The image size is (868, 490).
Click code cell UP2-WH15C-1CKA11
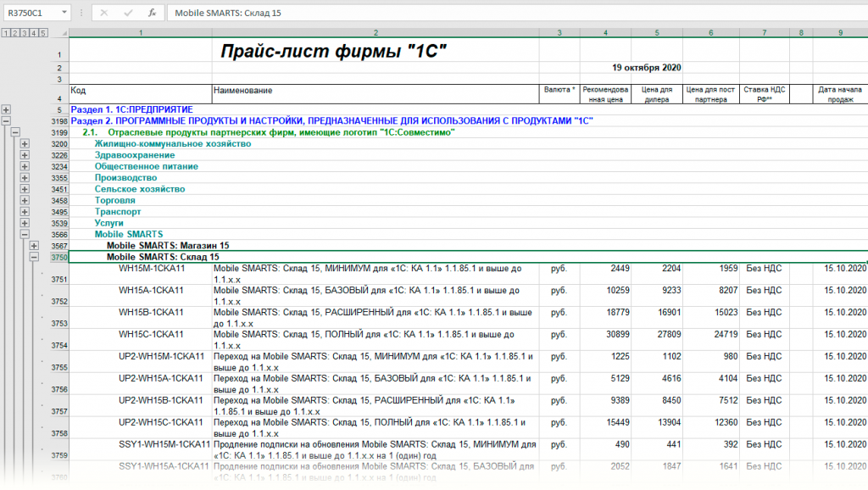[161, 422]
